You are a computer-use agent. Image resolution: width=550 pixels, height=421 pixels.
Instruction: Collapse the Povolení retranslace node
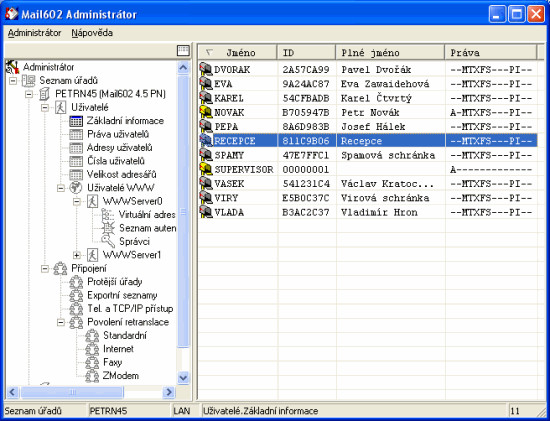point(61,322)
